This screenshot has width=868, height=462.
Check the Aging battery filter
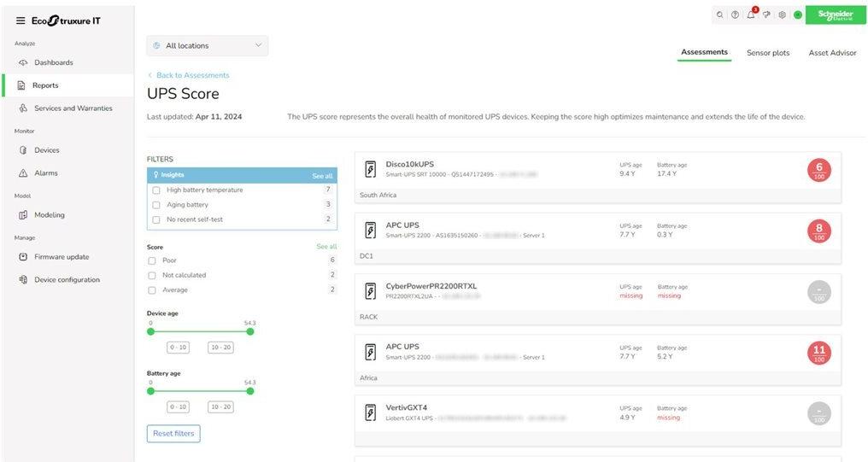coord(156,205)
